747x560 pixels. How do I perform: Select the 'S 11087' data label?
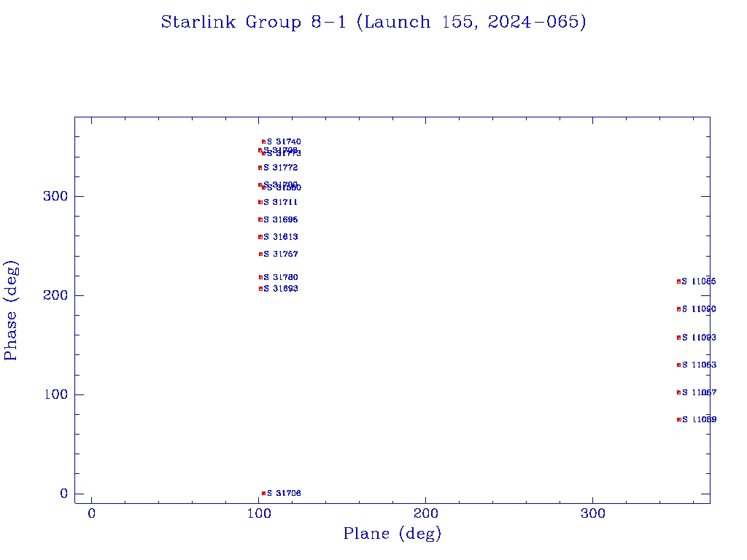click(699, 392)
